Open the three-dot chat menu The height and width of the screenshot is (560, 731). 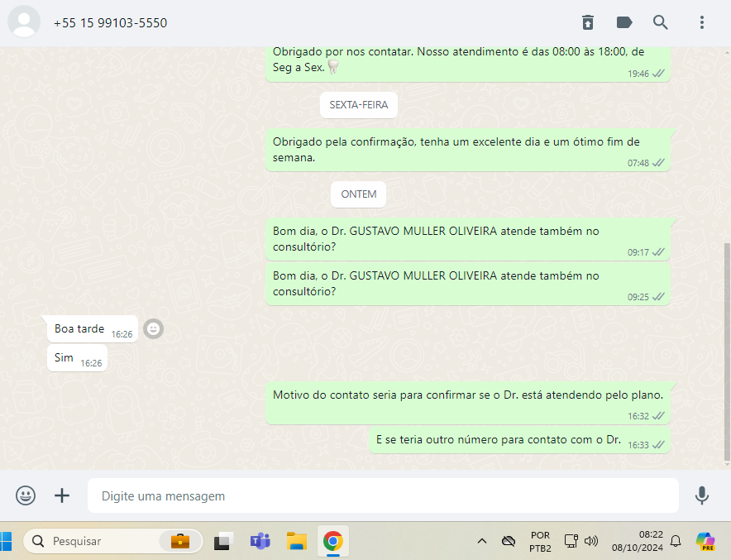click(701, 22)
